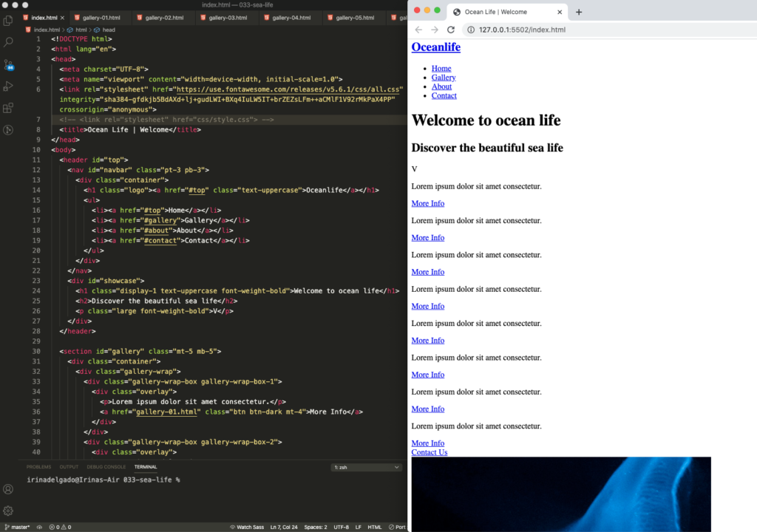757x532 pixels.
Task: Open the Accounts icon in the activity bar
Action: click(x=8, y=489)
